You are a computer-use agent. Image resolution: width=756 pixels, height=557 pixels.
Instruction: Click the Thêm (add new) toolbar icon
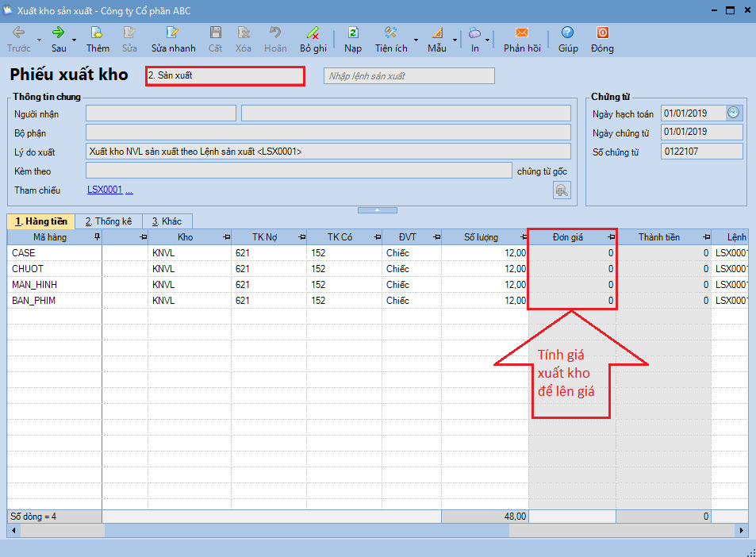click(98, 33)
